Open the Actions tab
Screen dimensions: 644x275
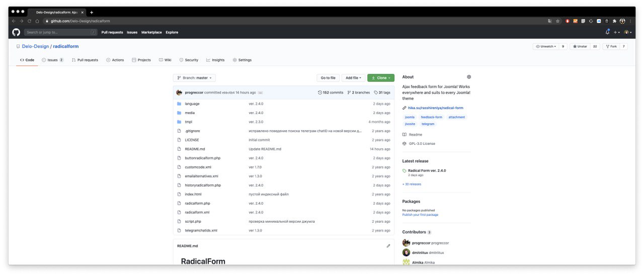pos(115,60)
